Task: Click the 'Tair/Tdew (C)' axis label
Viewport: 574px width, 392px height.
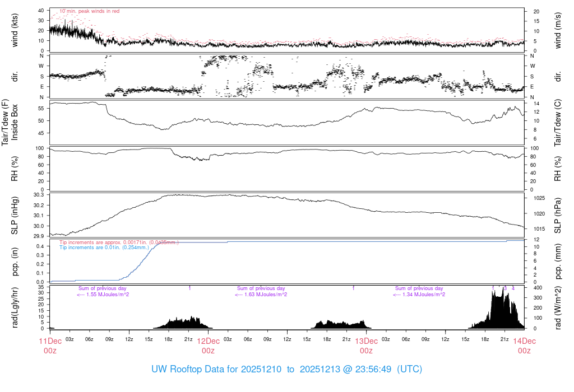Action: coord(558,123)
